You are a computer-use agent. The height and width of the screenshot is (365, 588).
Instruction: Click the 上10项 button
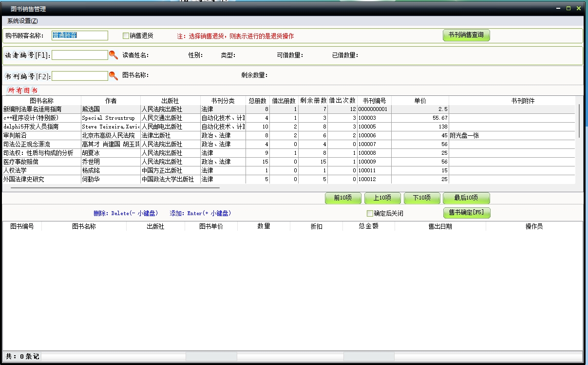tap(382, 198)
